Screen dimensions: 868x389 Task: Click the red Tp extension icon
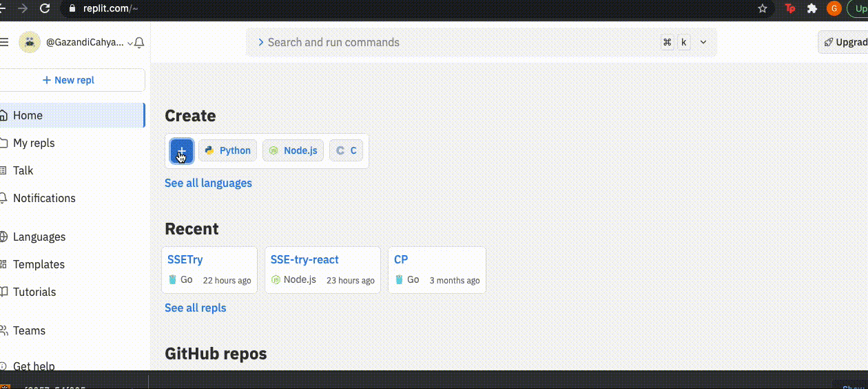click(x=790, y=8)
